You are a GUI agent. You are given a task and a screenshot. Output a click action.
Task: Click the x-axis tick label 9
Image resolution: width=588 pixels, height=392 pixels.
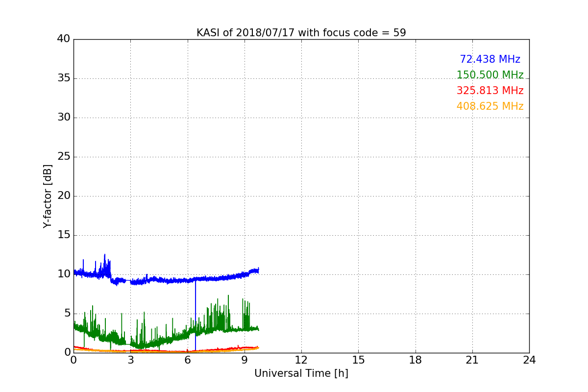245,360
